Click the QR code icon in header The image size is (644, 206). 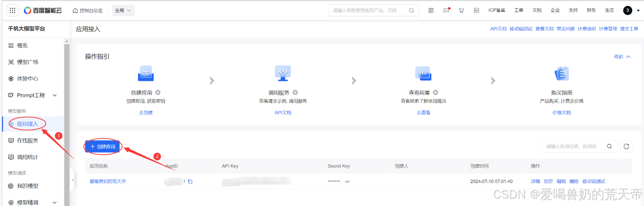pyautogui.click(x=431, y=11)
